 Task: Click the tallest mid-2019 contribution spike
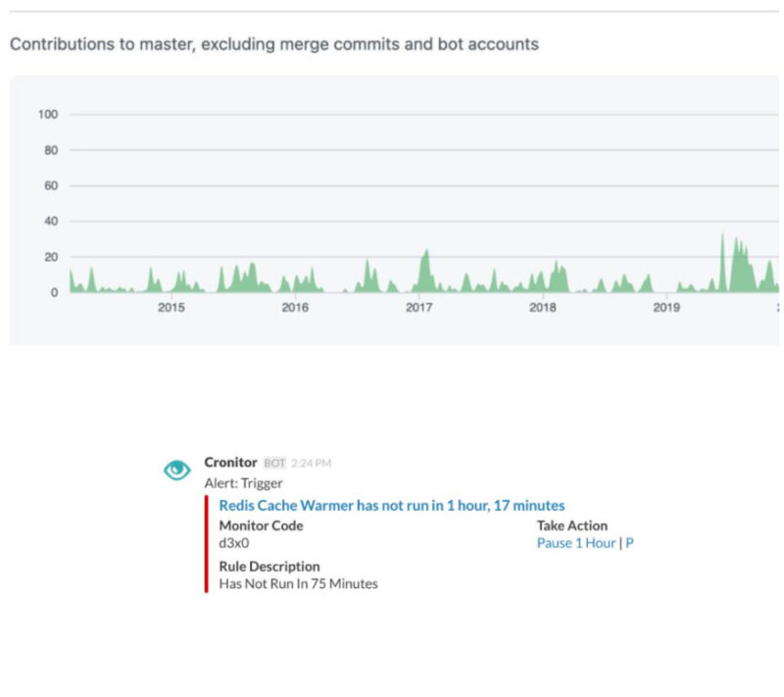(x=722, y=263)
